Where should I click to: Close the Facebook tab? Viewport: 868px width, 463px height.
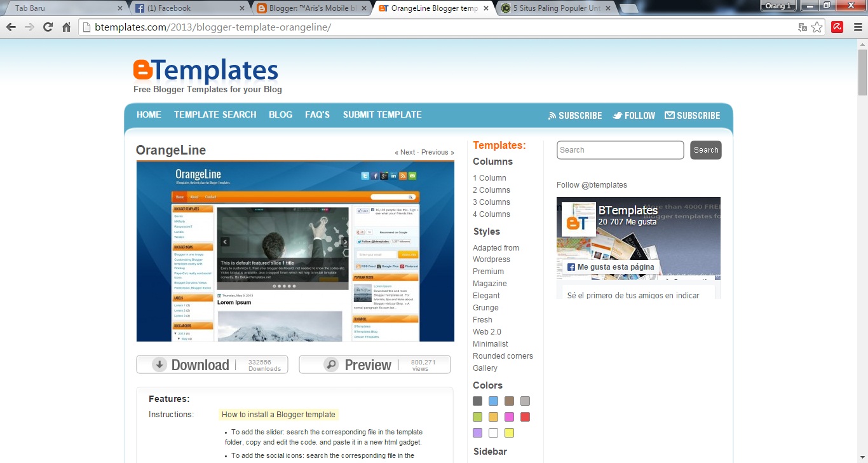(x=242, y=8)
